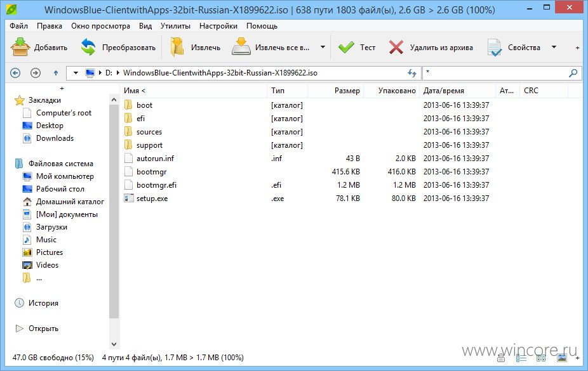Open the Помощь menu
Image resolution: width=588 pixels, height=371 pixels.
pyautogui.click(x=262, y=26)
